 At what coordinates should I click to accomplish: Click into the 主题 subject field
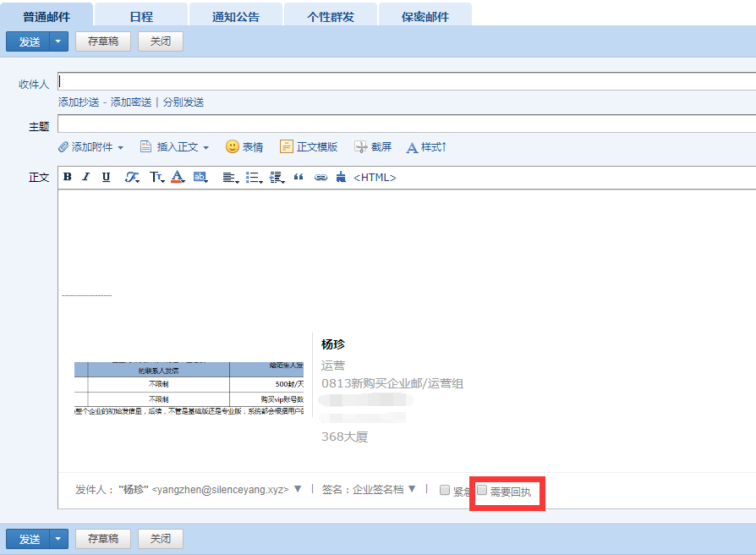tap(406, 124)
